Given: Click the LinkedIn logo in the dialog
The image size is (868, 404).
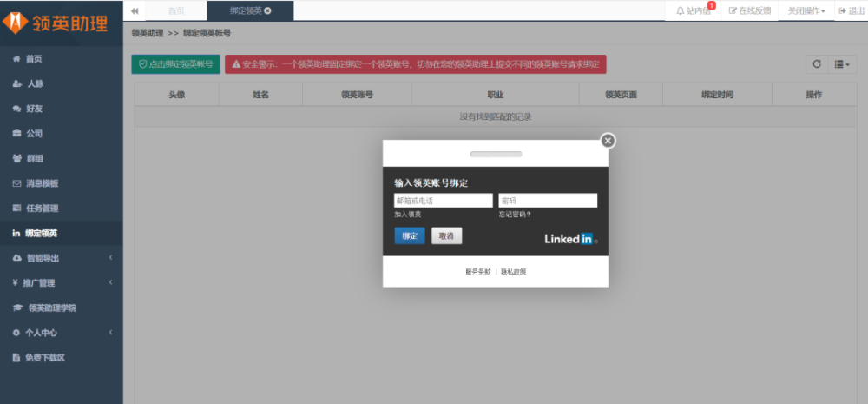Looking at the screenshot, I should click(571, 239).
